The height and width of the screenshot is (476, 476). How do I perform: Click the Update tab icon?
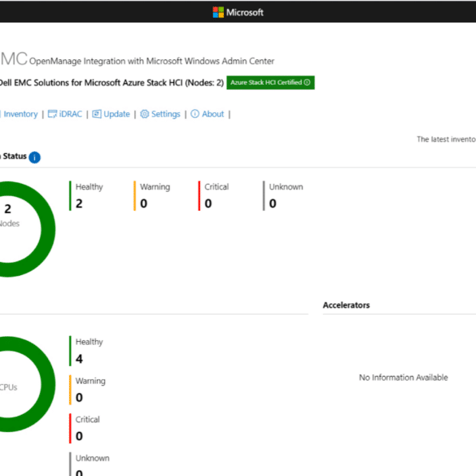point(97,114)
